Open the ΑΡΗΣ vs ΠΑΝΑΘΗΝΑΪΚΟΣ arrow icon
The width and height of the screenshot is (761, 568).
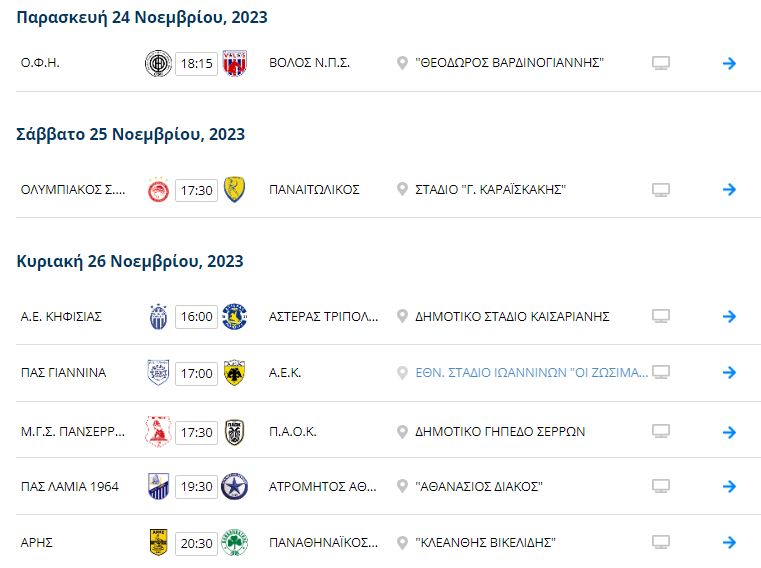(x=729, y=542)
